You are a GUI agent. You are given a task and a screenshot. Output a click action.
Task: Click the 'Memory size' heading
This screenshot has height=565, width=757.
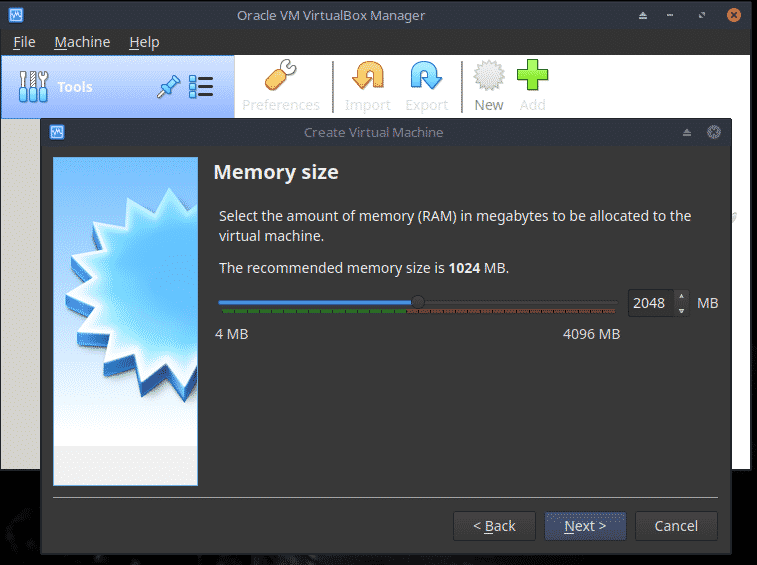tap(276, 172)
